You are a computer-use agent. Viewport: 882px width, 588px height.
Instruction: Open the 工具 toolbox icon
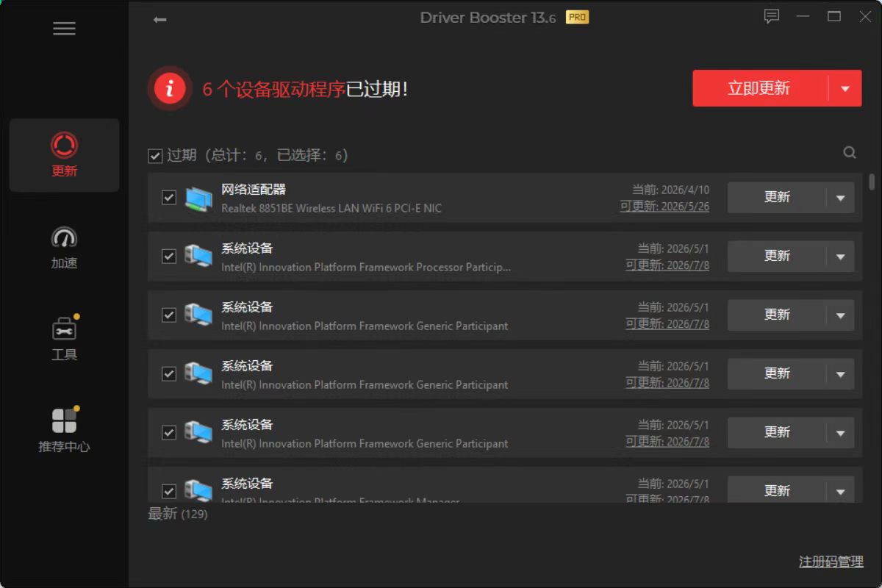[64, 329]
